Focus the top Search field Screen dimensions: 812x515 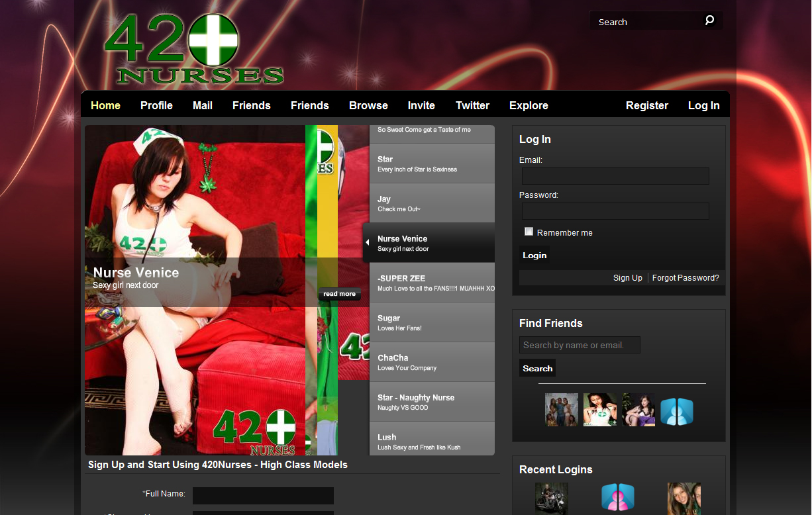(x=646, y=21)
